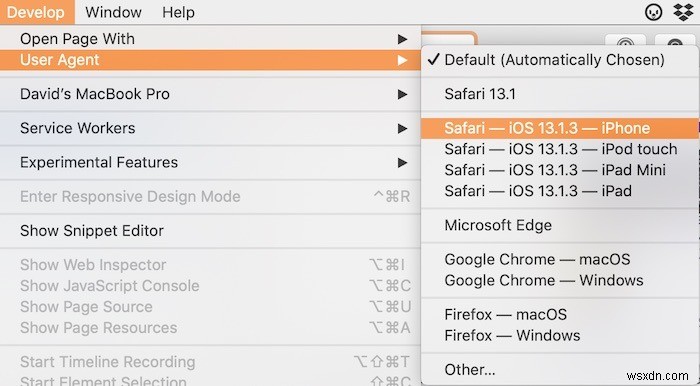Viewport: 700px width, 386px height.
Task: Select the Safari 13.1 user agent
Action: pos(560,94)
